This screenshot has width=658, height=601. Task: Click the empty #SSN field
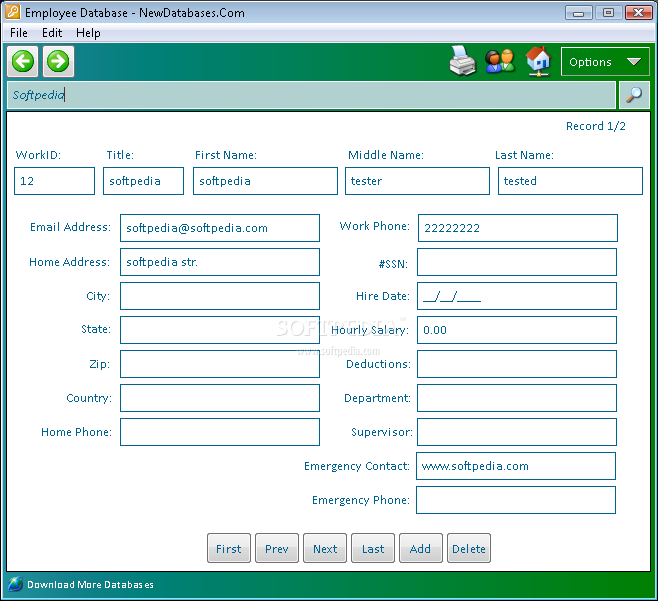517,262
